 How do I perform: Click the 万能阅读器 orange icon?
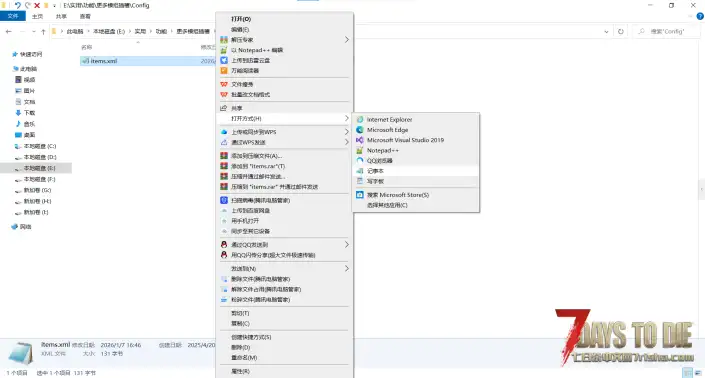coord(224,71)
